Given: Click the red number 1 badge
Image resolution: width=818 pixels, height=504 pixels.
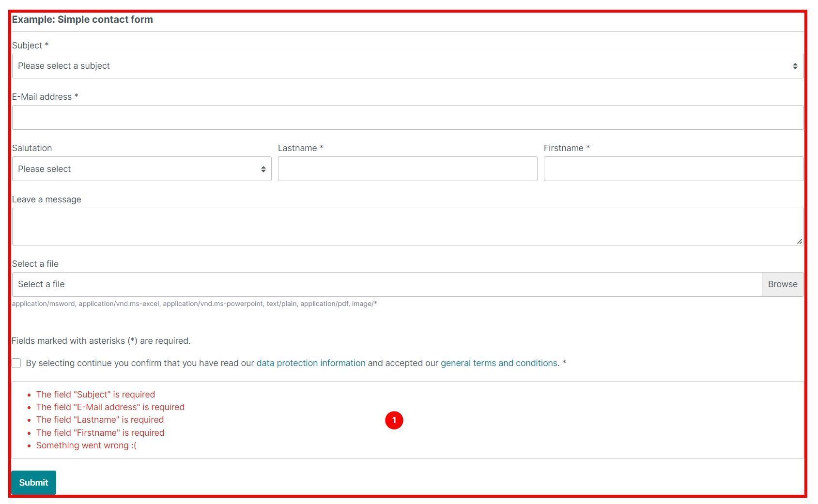Looking at the screenshot, I should coord(394,420).
